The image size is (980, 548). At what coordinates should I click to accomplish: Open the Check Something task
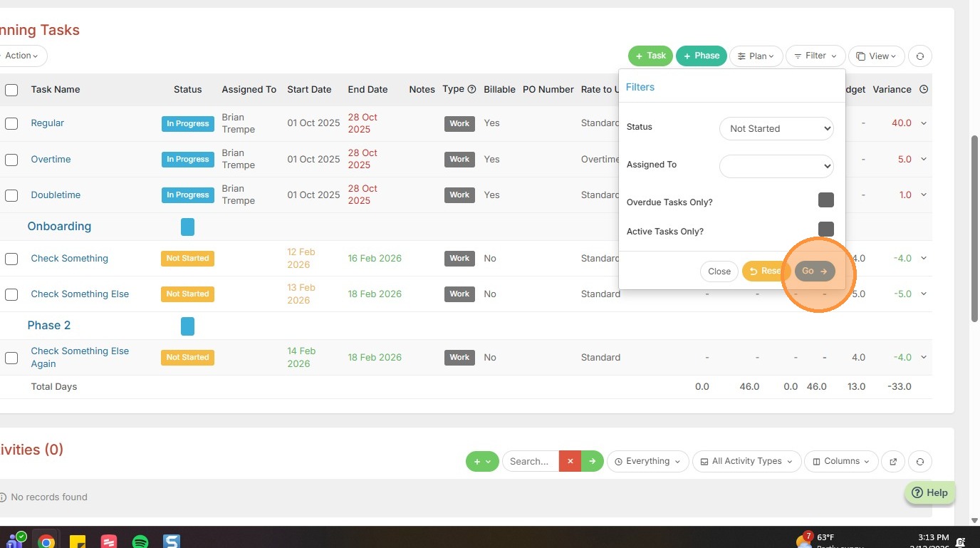pos(70,259)
